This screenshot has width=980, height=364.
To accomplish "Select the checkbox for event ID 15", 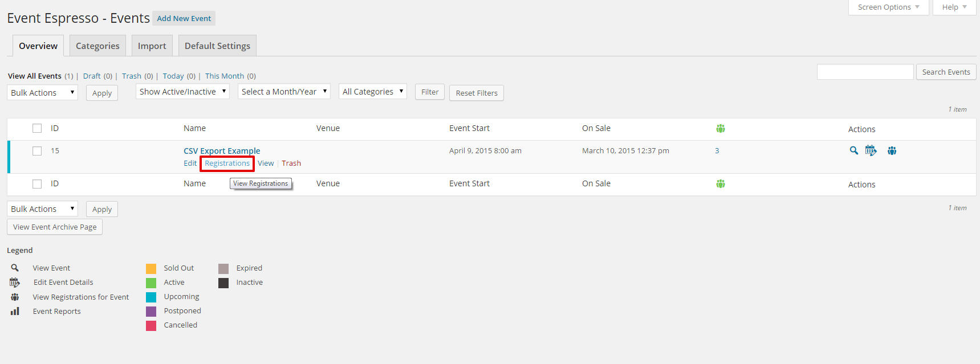I will 37,151.
